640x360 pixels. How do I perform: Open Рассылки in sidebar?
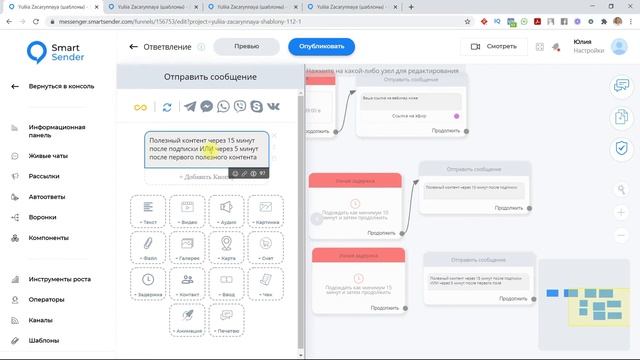[x=44, y=176]
